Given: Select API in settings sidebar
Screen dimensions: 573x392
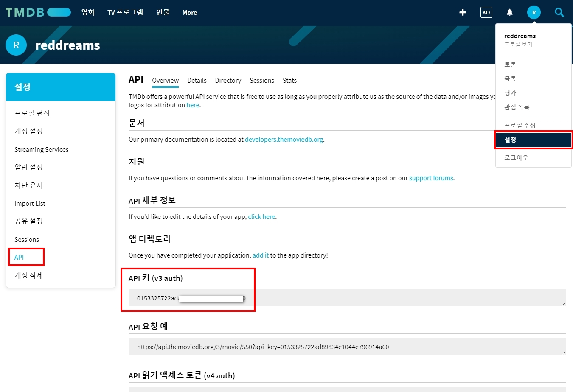Looking at the screenshot, I should coord(19,257).
